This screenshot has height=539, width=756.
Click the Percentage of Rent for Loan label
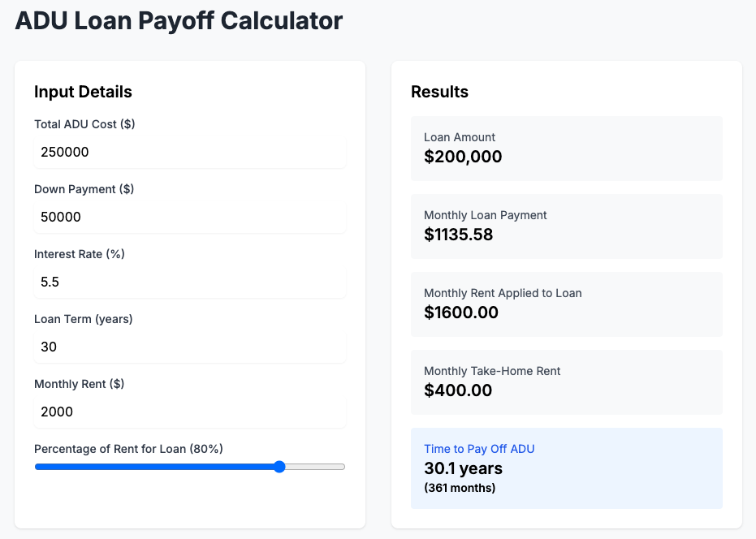(x=129, y=450)
